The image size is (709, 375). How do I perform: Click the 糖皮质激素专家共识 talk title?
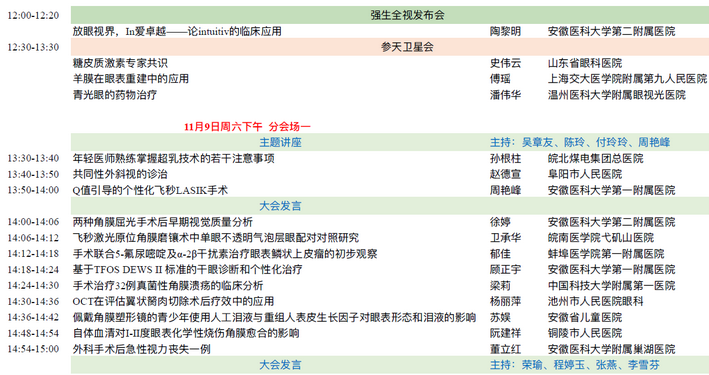(120, 63)
